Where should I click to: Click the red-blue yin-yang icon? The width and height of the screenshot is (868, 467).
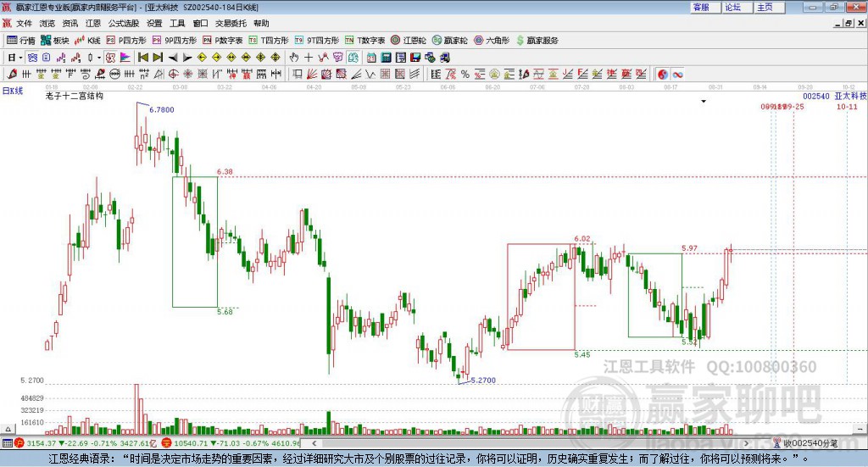click(x=663, y=74)
